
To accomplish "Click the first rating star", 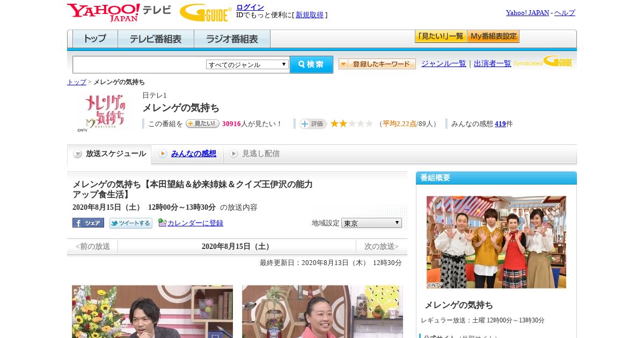I will tap(334, 123).
